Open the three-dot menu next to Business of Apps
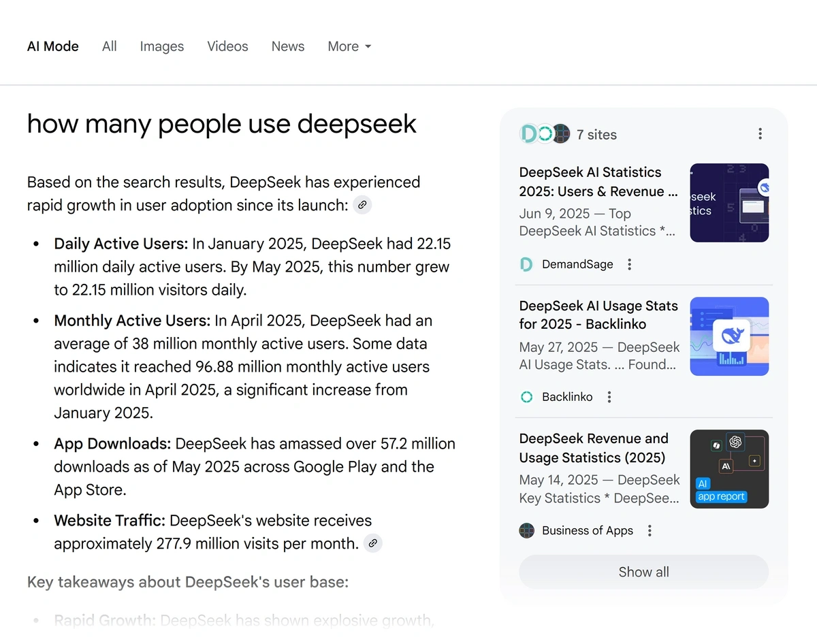This screenshot has width=817, height=644. (650, 530)
